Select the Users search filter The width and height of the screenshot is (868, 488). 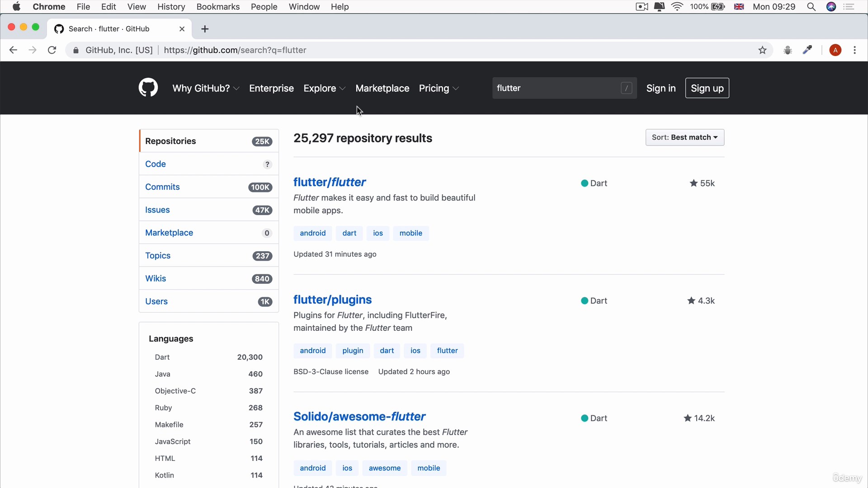point(209,301)
